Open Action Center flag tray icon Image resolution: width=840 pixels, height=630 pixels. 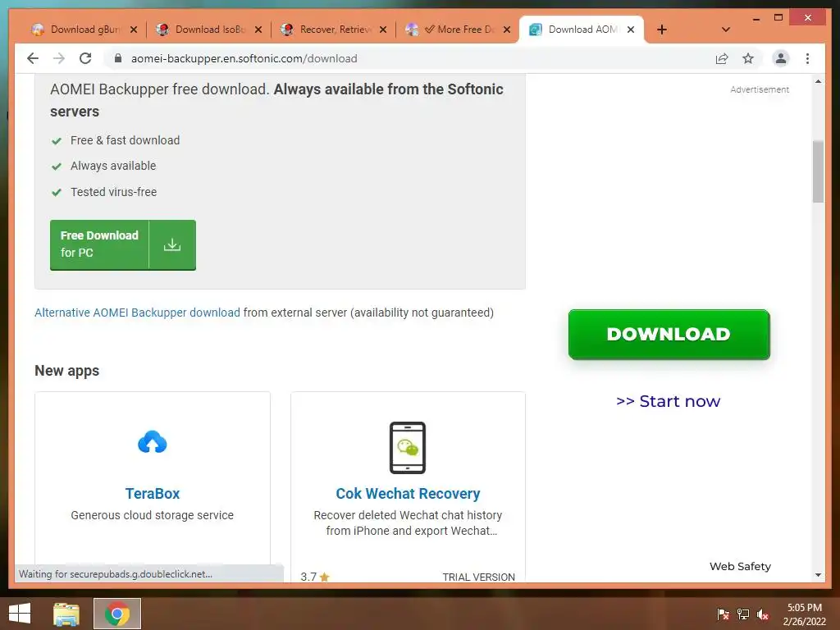(x=723, y=614)
